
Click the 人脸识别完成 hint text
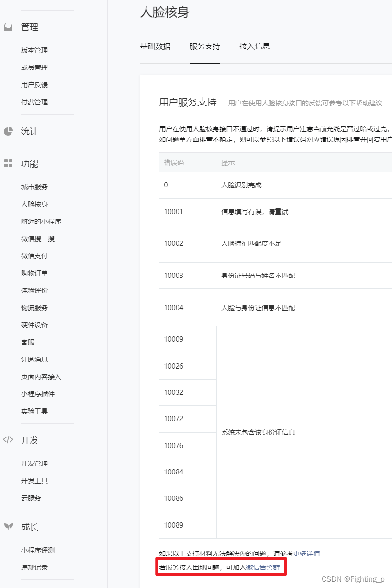241,185
